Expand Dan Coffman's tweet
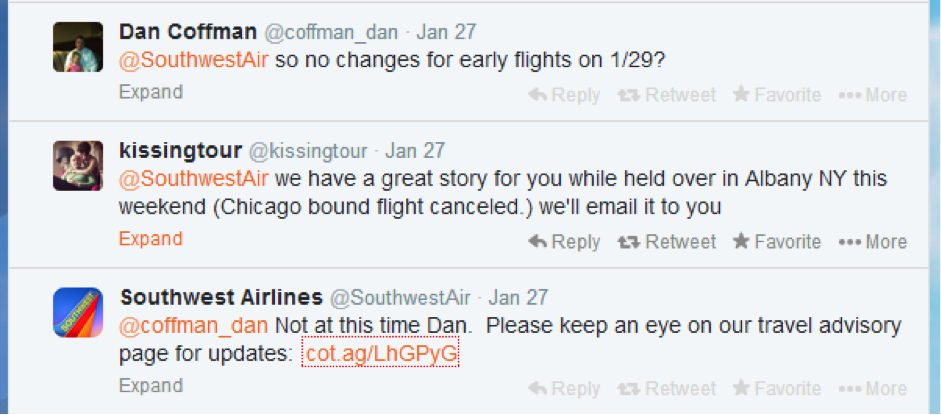 click(x=151, y=92)
